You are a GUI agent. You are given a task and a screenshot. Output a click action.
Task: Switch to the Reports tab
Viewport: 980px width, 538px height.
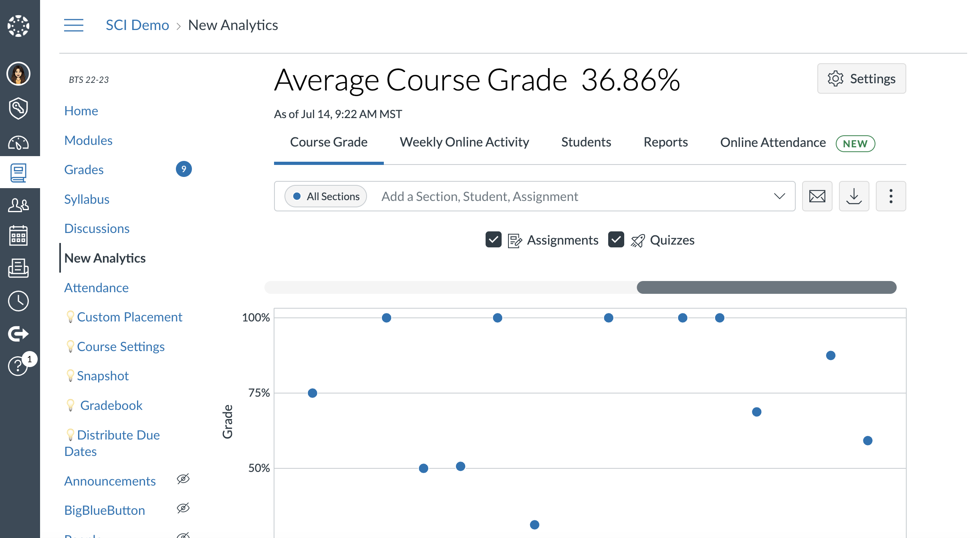[x=666, y=142]
